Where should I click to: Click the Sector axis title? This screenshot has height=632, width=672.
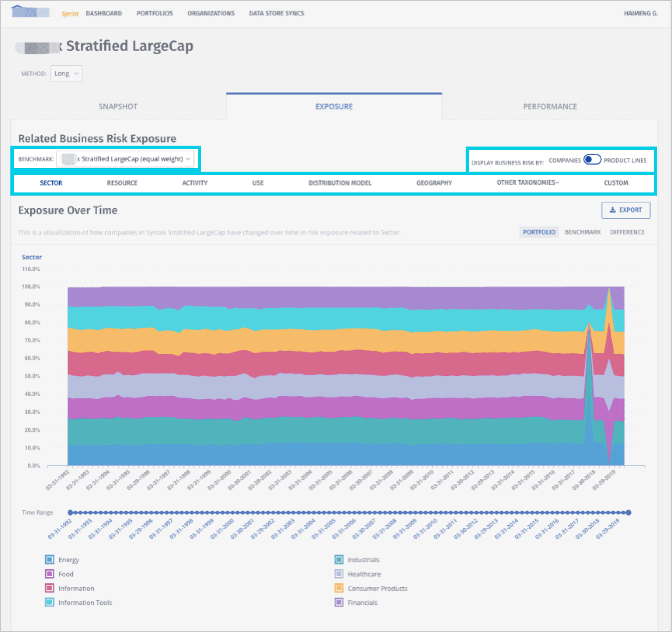coord(32,257)
